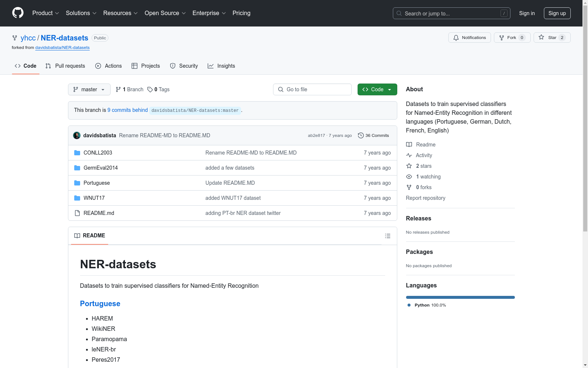Click the star icon beside 2 stars
Image resolution: width=588 pixels, height=368 pixels.
pyautogui.click(x=409, y=166)
